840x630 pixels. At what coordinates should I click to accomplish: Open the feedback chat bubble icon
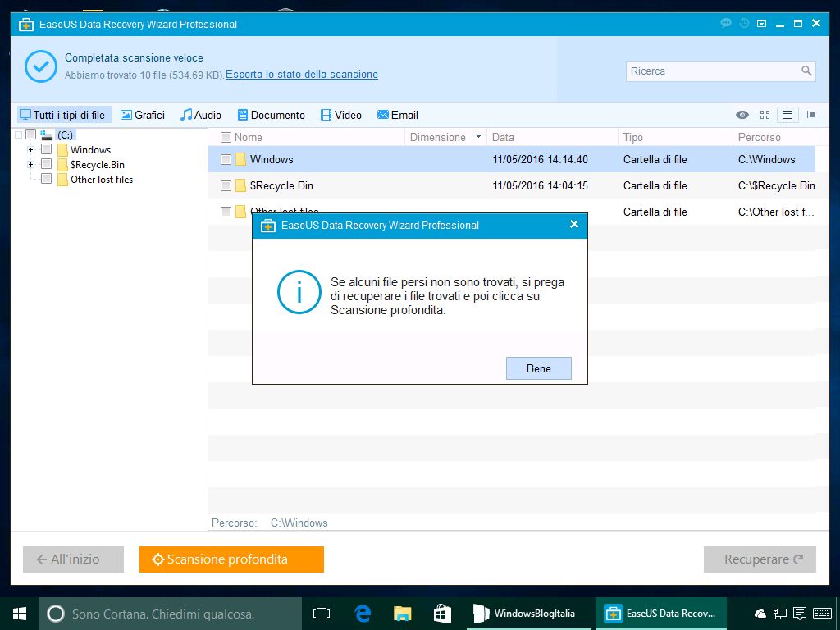click(726, 23)
